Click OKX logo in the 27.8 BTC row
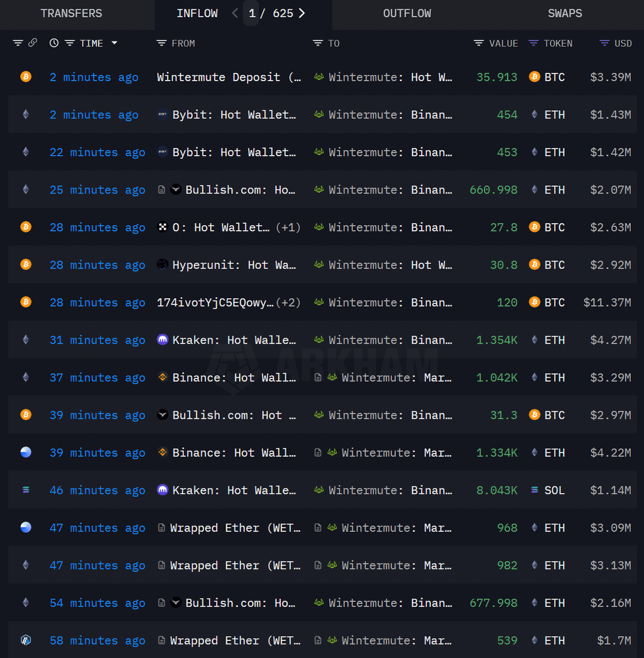The height and width of the screenshot is (658, 644). coord(163,227)
